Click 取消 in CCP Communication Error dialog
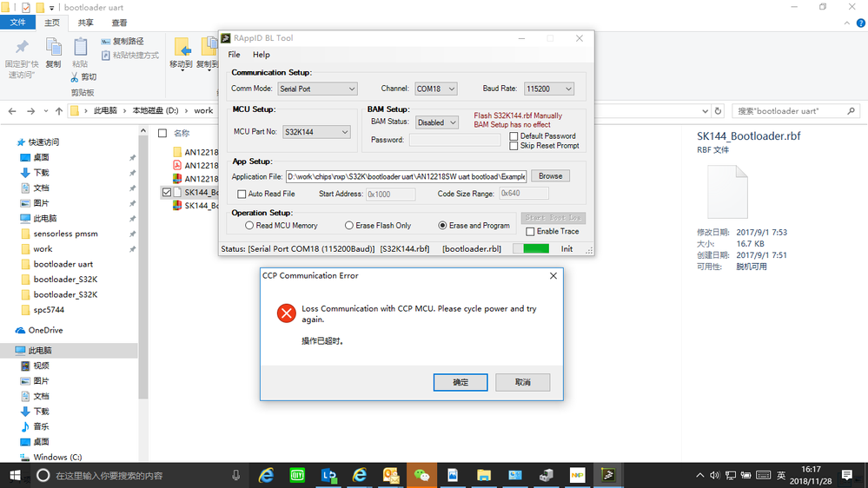 coord(522,382)
